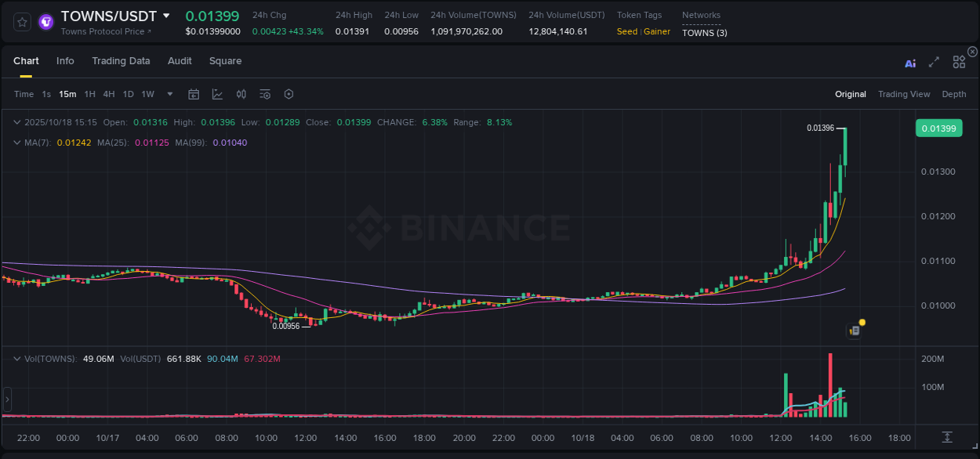Select the chart style tool
The height and width of the screenshot is (459, 980).
216,94
